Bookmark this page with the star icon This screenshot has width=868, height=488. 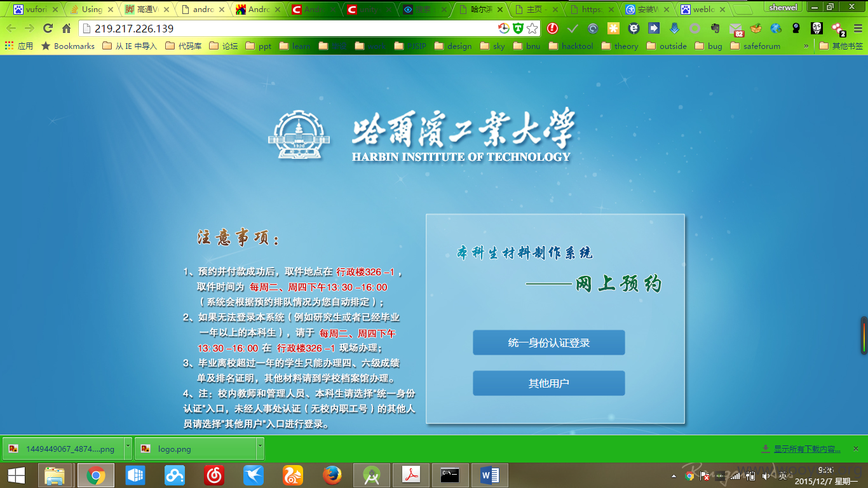coord(532,29)
